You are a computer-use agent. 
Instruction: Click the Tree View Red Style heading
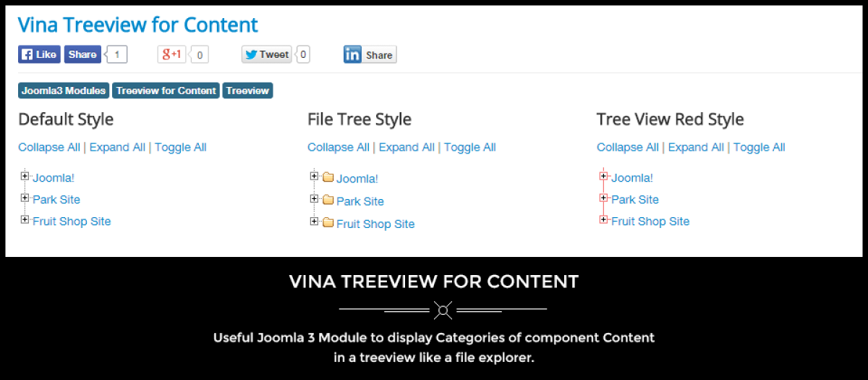click(x=671, y=119)
